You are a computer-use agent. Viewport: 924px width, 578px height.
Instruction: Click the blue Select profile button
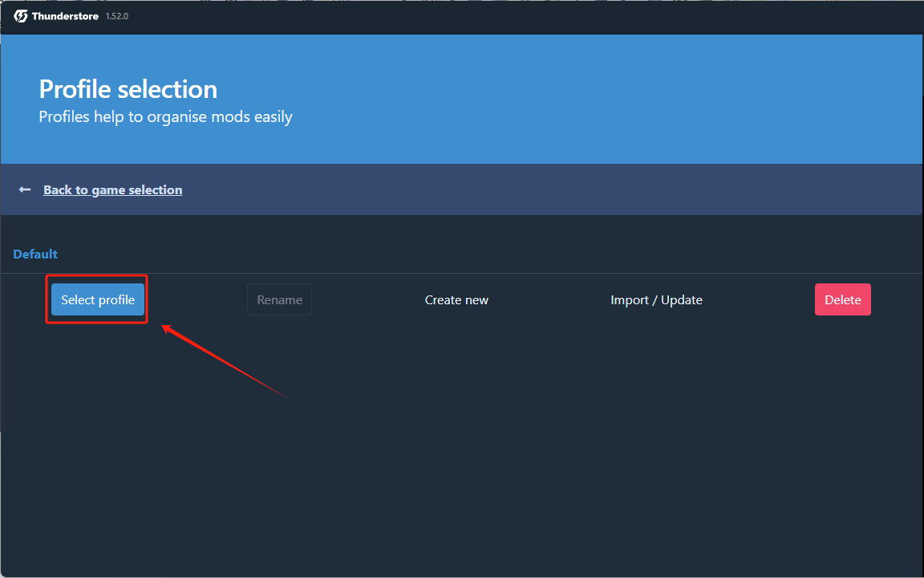[98, 299]
